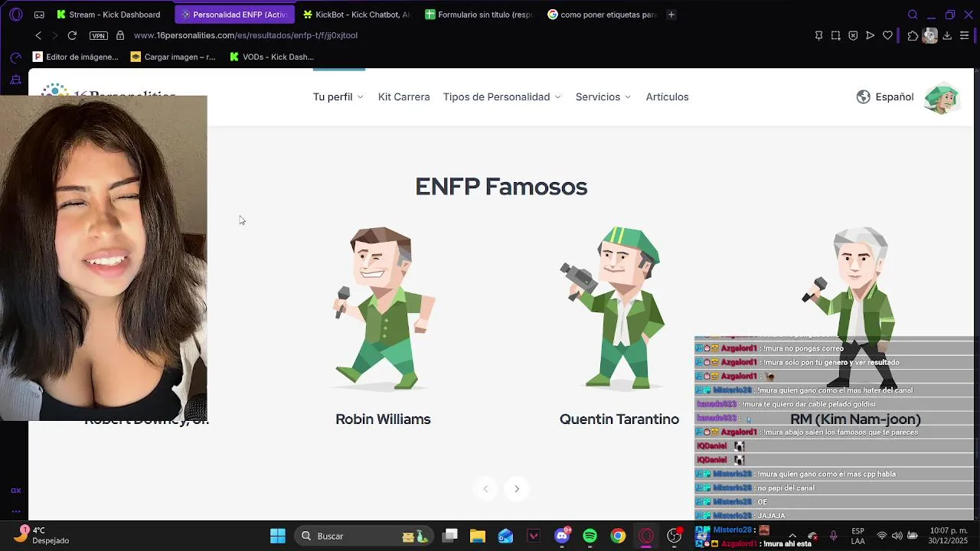The image size is (980, 551).
Task: Show hidden system tray icons chevron
Action: [x=792, y=536]
